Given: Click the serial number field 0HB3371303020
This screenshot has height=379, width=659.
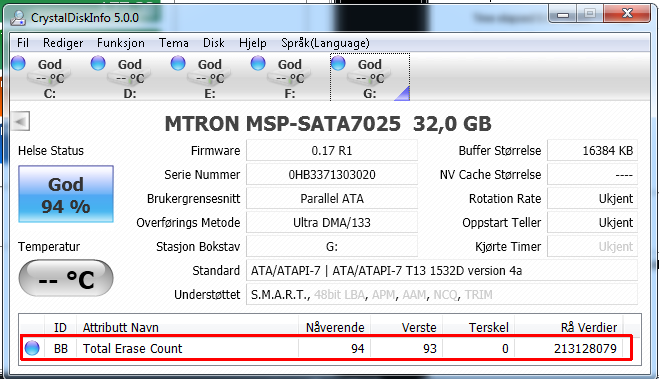Looking at the screenshot, I should (332, 174).
